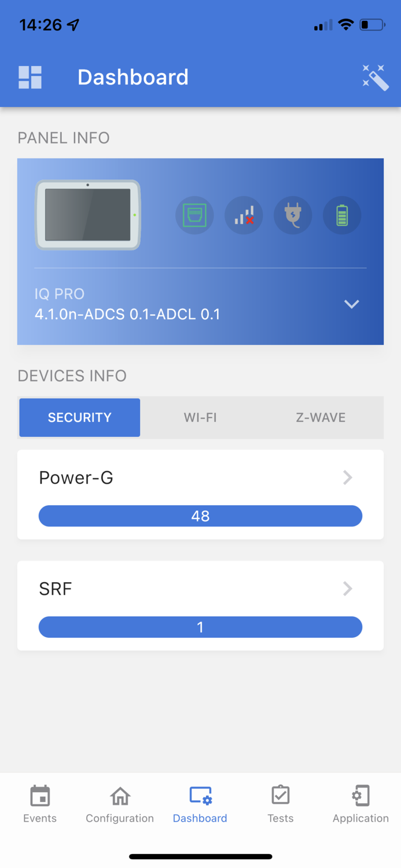Image resolution: width=401 pixels, height=868 pixels.
Task: Tap the SRF count pill showing 1
Action: pyautogui.click(x=200, y=627)
